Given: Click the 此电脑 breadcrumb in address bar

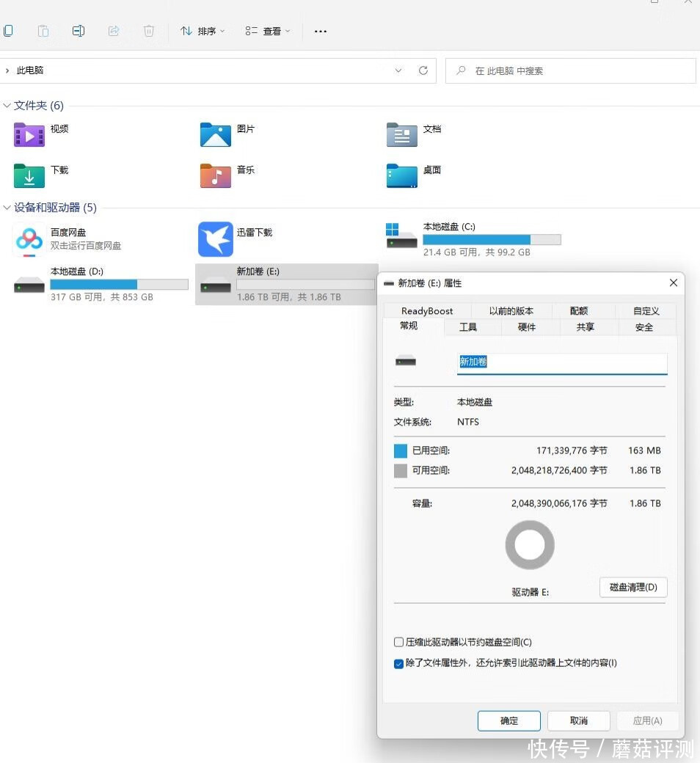Looking at the screenshot, I should coord(29,70).
